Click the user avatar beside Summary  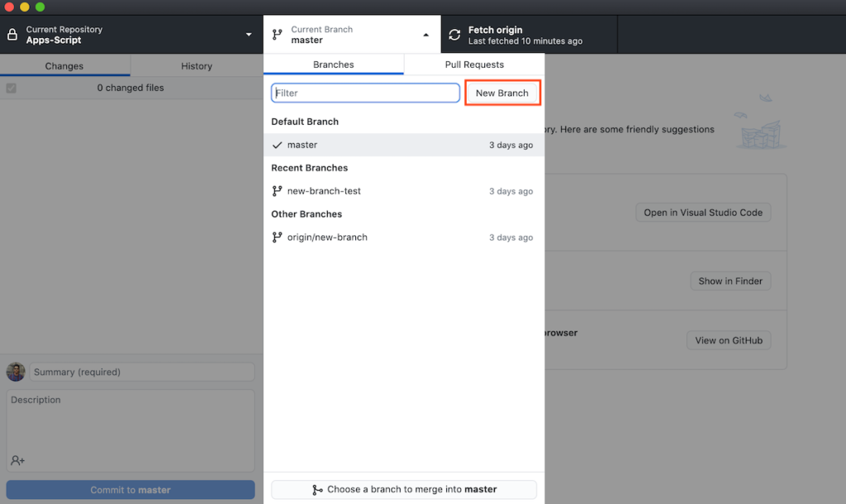coord(16,372)
